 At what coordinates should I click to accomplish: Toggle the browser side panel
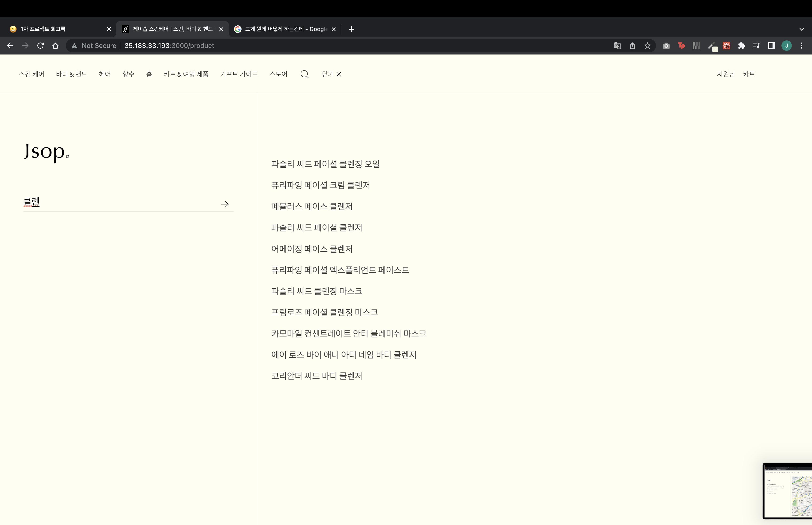click(x=771, y=46)
